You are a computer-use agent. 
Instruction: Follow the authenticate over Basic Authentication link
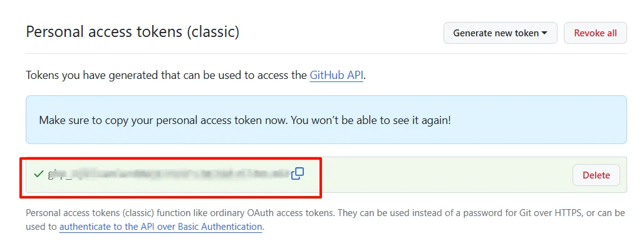pyautogui.click(x=160, y=227)
